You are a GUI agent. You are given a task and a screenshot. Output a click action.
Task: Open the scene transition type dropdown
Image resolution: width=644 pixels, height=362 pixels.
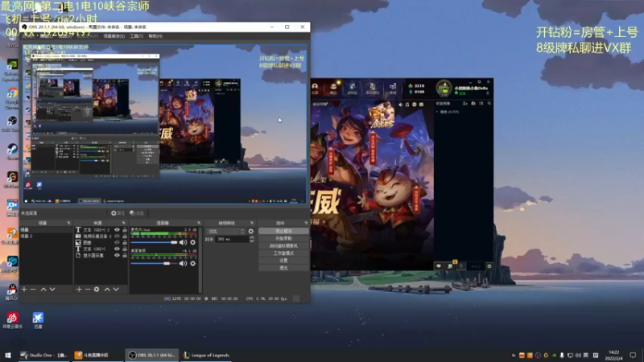(225, 232)
